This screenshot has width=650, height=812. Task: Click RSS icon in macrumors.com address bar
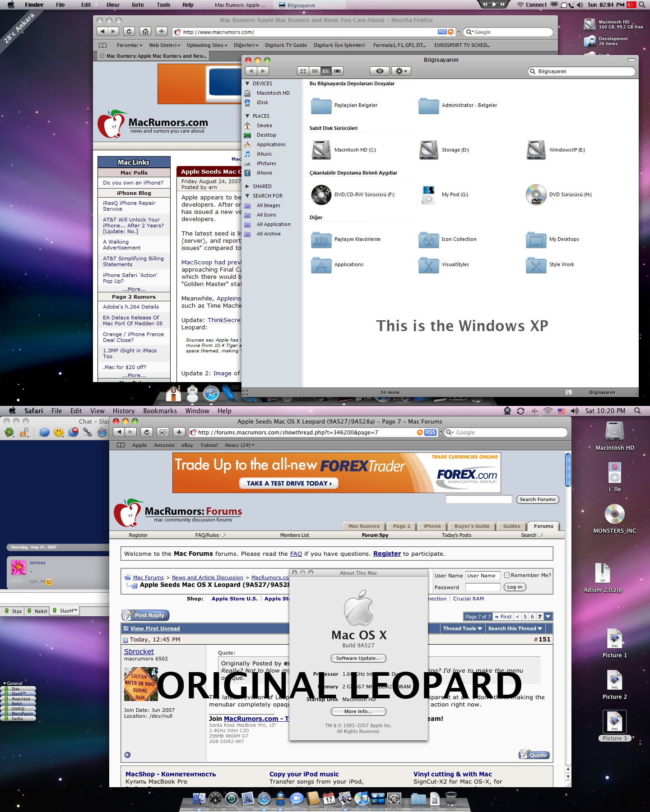(442, 32)
